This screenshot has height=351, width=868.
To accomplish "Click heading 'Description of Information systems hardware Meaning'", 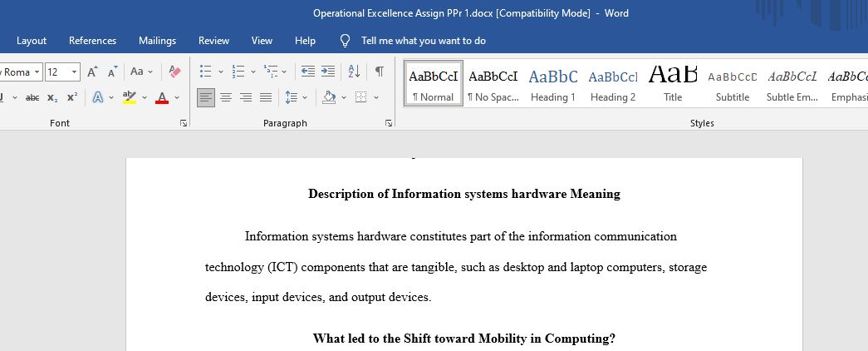I will [x=463, y=194].
